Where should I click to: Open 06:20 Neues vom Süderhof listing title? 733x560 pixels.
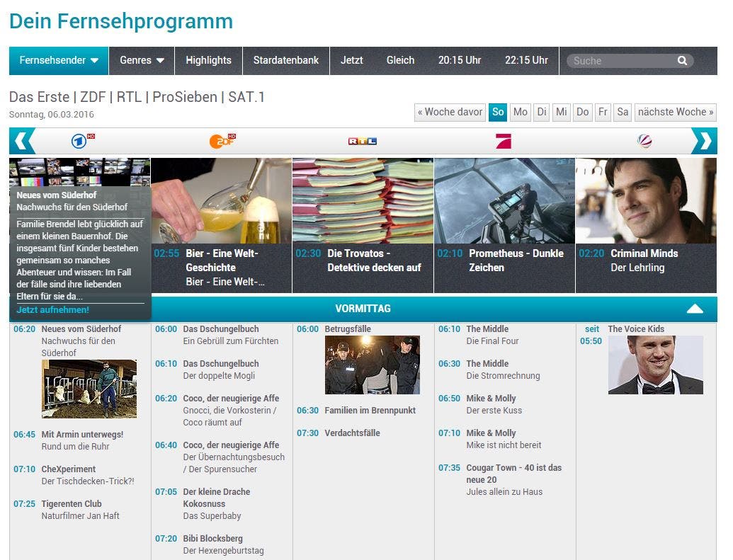click(x=81, y=328)
